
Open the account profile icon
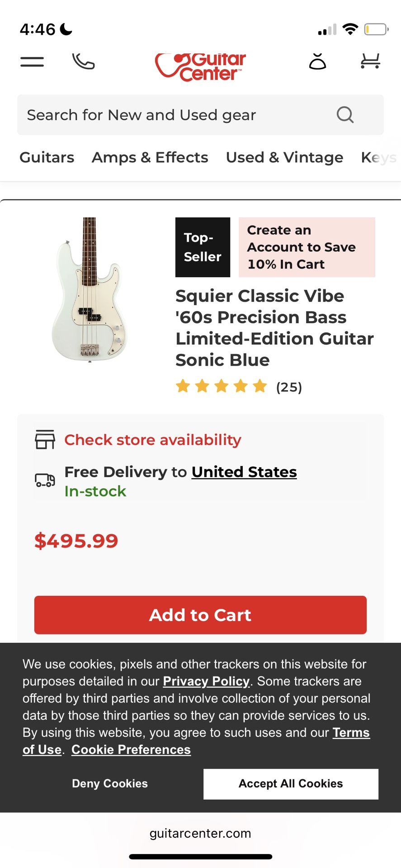coord(317,61)
